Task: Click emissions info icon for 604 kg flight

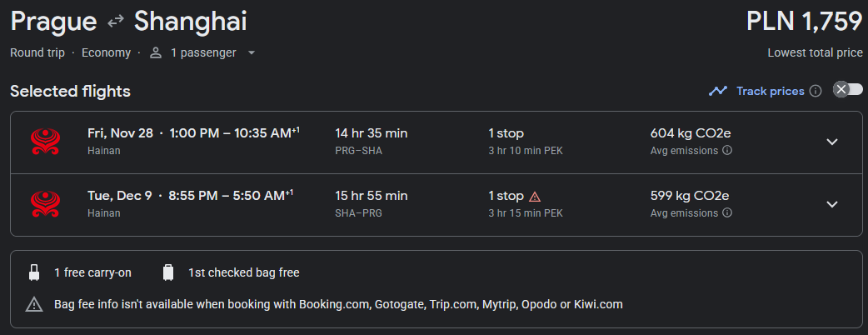Action: click(x=727, y=151)
